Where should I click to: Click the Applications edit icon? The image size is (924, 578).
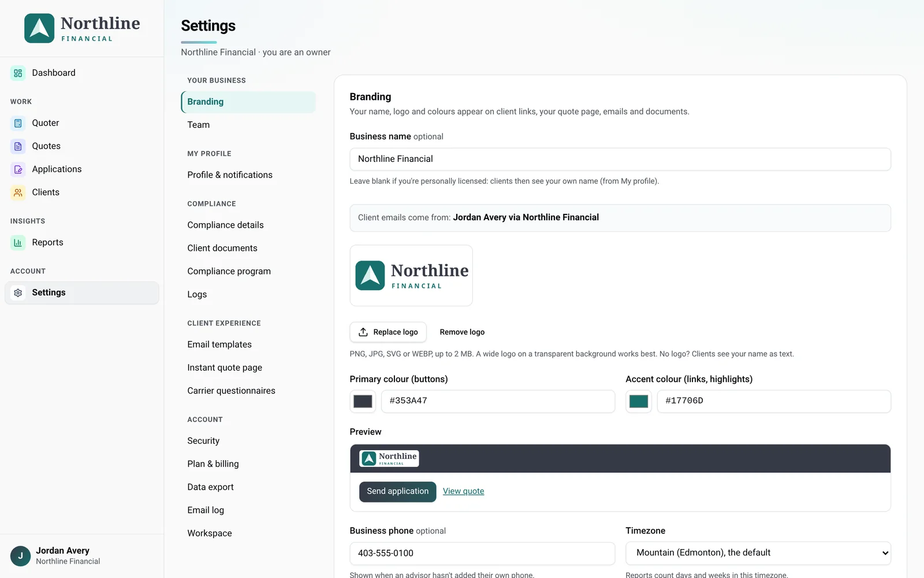18,169
